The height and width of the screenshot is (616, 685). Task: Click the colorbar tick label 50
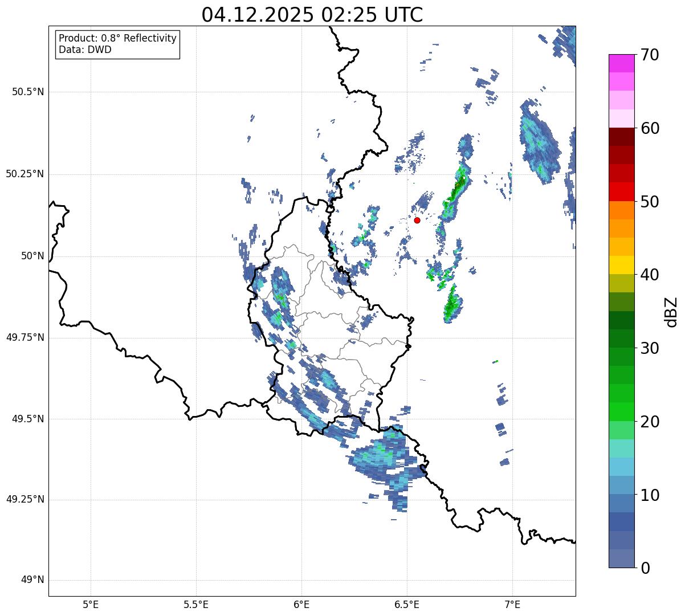pos(650,202)
